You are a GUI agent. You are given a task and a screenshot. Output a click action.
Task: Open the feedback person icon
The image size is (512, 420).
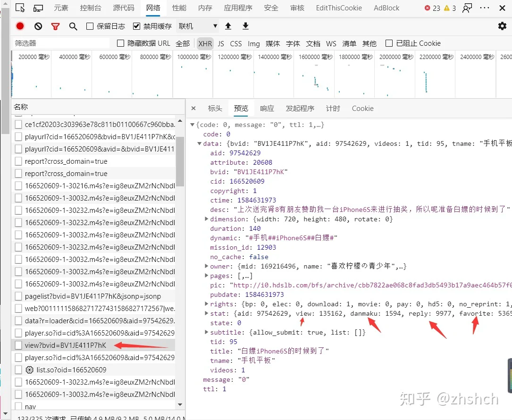tap(467, 8)
